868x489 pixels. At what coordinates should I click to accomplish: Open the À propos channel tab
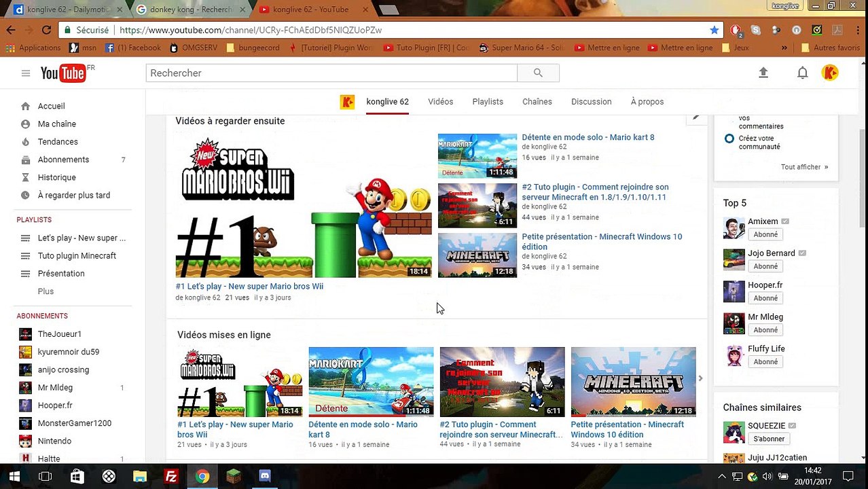point(647,102)
